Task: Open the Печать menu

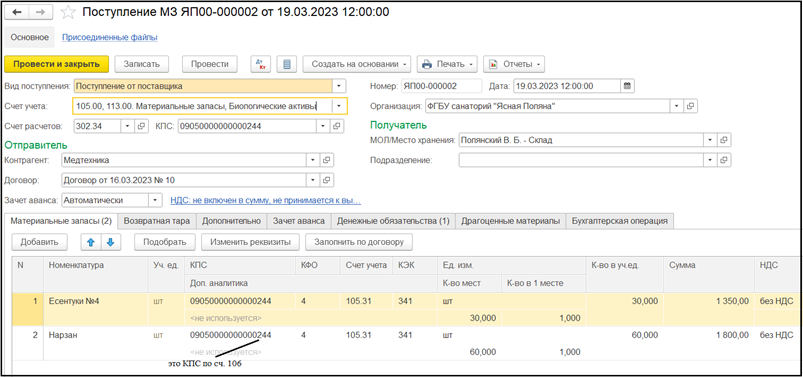Action: point(447,64)
